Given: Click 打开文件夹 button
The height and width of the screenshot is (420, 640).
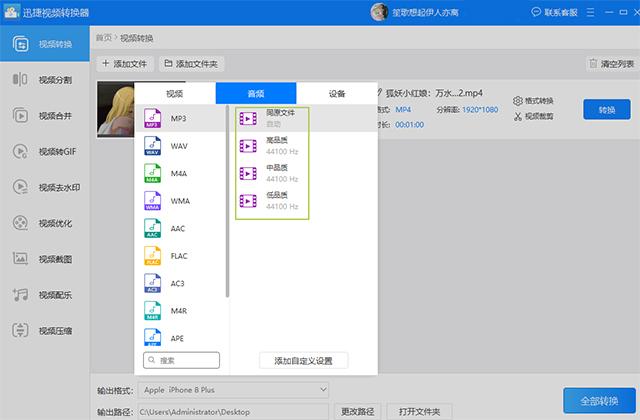Looking at the screenshot, I should 419,411.
